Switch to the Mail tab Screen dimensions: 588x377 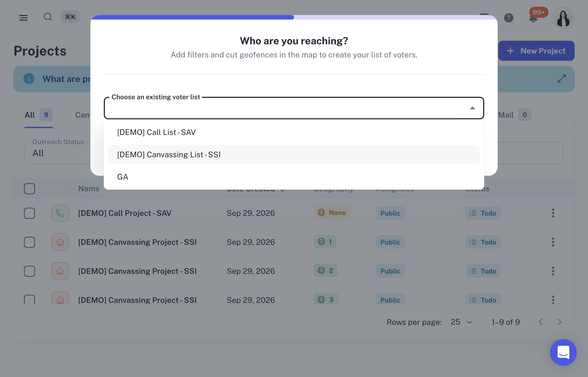pos(514,115)
